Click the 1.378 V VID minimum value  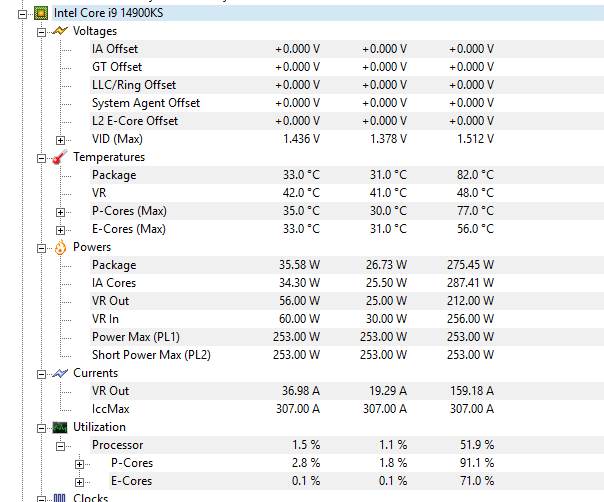[388, 139]
